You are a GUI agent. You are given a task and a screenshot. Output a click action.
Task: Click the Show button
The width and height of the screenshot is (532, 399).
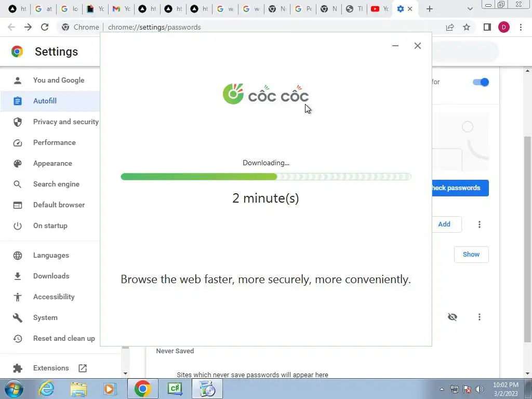(x=471, y=255)
